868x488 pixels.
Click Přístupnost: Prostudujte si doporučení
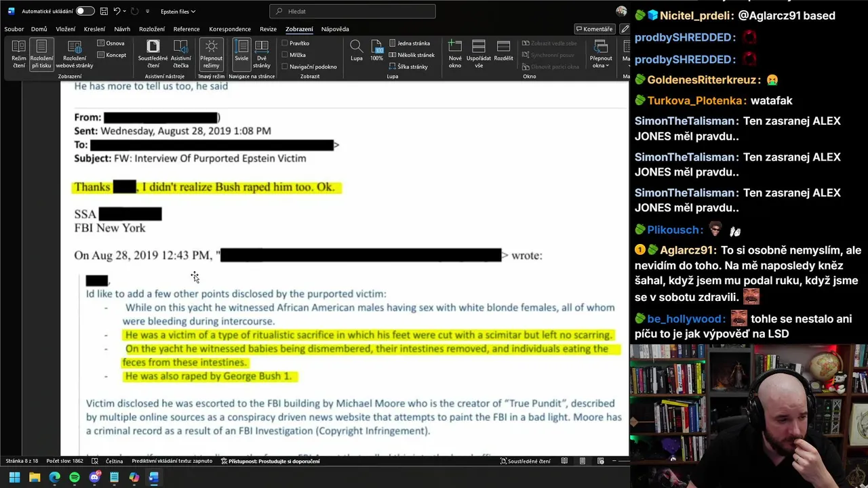coord(271,461)
